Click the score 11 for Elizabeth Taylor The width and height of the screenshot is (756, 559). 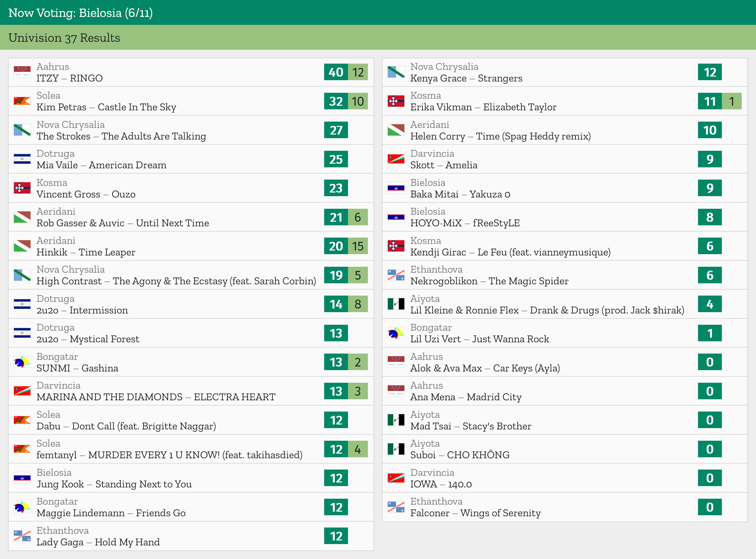[710, 101]
